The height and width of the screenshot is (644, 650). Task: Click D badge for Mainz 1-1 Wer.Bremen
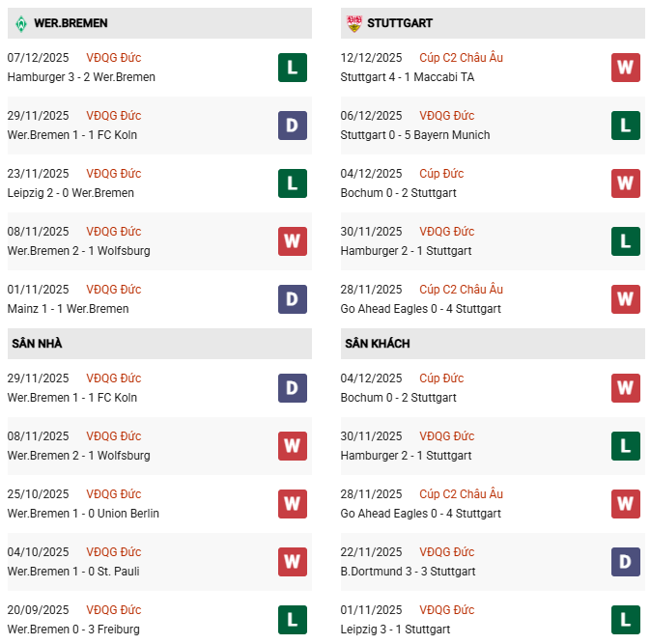(292, 299)
